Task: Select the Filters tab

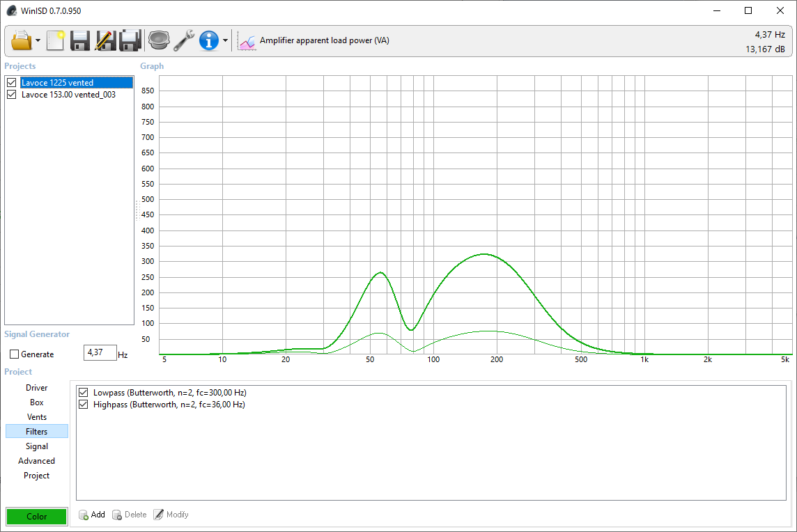Action: click(x=37, y=432)
